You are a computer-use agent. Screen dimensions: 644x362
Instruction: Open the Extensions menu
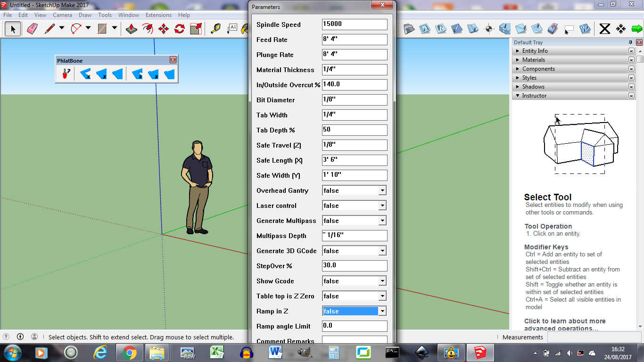click(x=158, y=15)
